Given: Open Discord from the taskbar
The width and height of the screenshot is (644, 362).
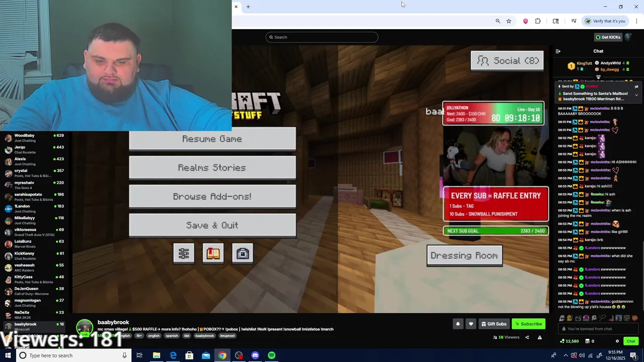Looking at the screenshot, I should tap(255, 355).
